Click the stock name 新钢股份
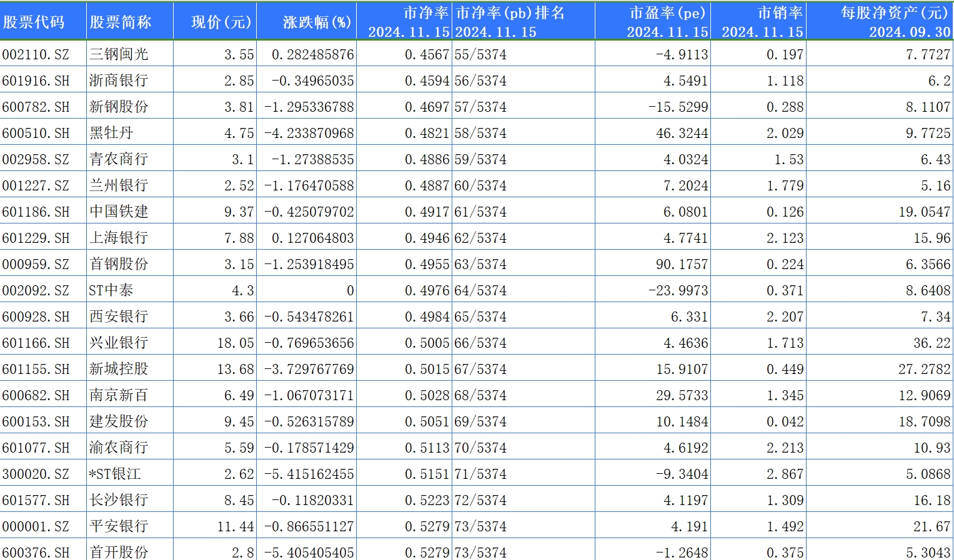 [119, 107]
